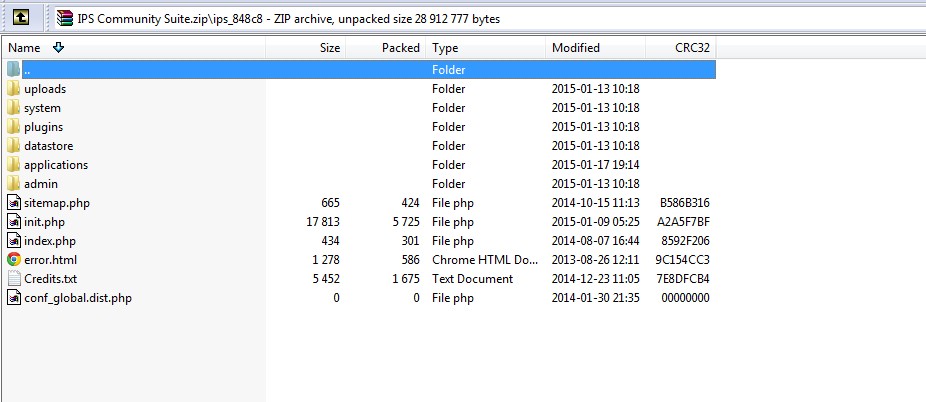Sort by the Packed column header
Viewport: 926px width, 402px height.
point(400,48)
